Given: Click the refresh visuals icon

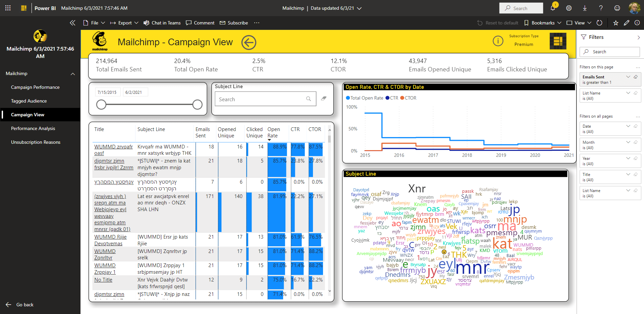Looking at the screenshot, I should [x=599, y=23].
